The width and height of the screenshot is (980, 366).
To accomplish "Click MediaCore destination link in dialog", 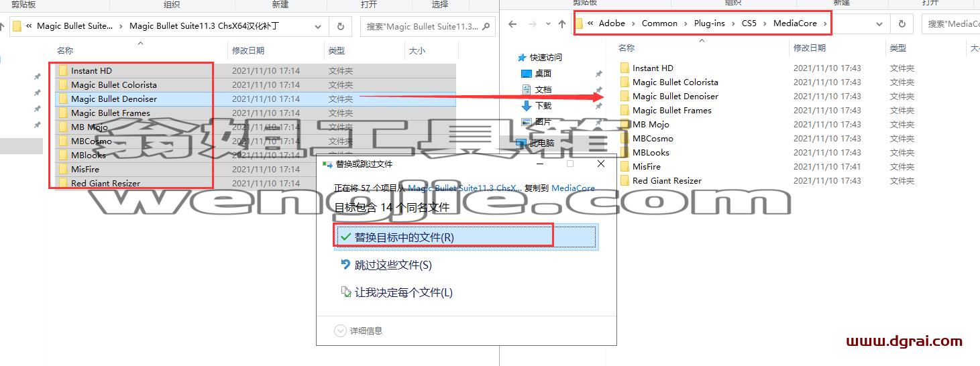I will point(573,188).
